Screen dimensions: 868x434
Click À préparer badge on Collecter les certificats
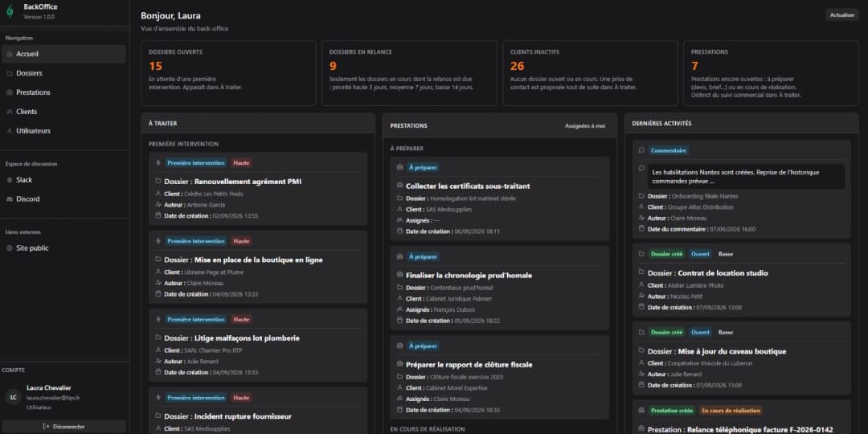[x=424, y=167]
